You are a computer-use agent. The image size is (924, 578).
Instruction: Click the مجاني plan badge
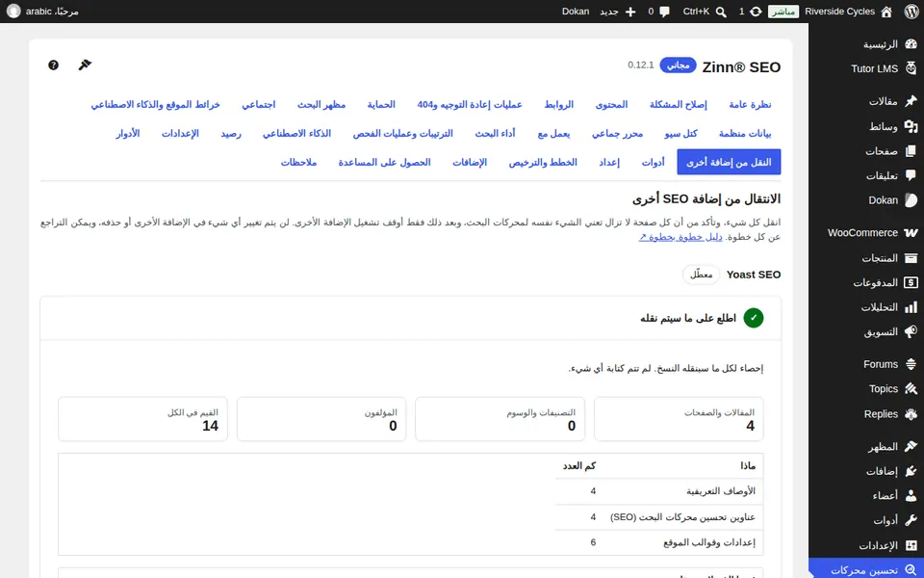click(678, 65)
